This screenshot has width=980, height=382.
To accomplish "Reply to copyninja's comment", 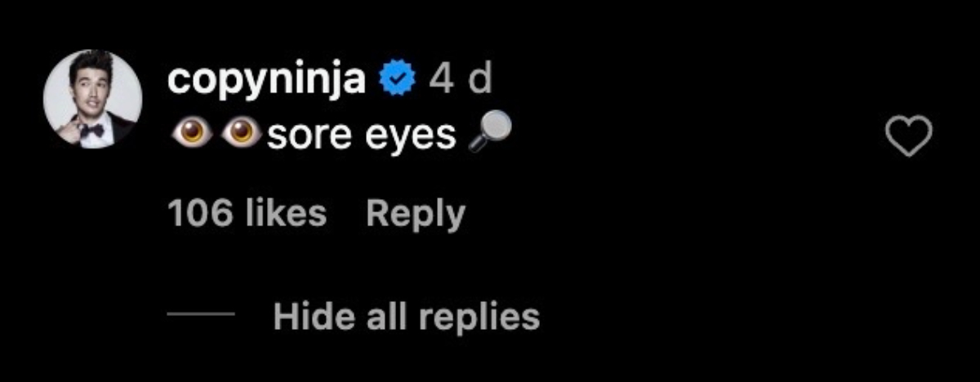I will [416, 214].
